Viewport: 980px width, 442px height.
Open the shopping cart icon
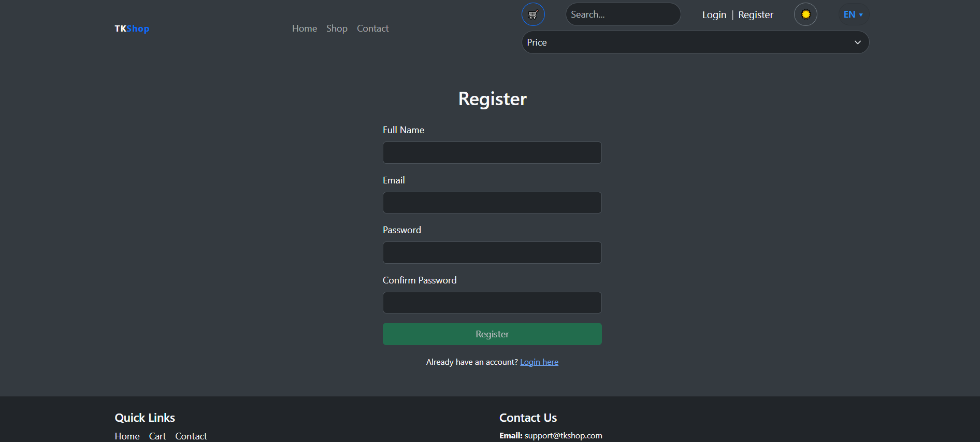pos(532,15)
